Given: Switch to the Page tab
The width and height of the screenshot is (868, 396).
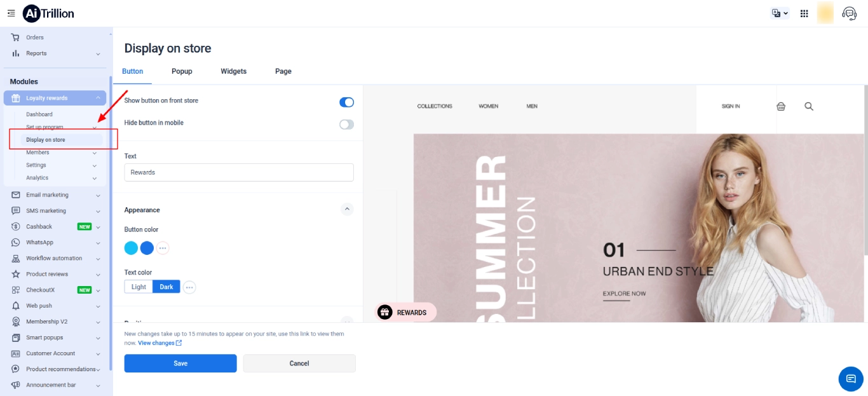Looking at the screenshot, I should click(283, 71).
